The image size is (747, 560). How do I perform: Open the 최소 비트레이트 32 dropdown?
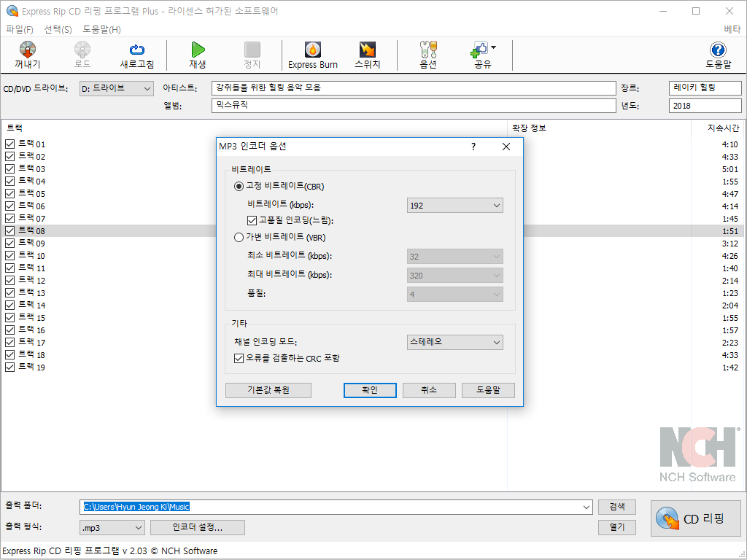[x=455, y=257]
